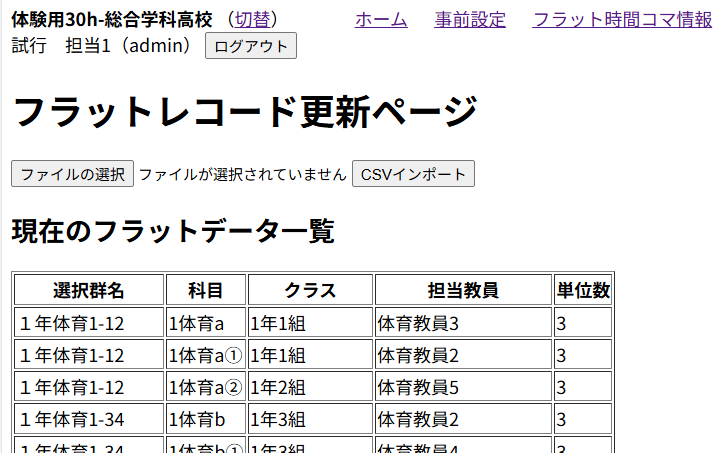The image size is (724, 453).
Task: Click the 1年3組 cell in 1体育b row
Action: tap(278, 419)
